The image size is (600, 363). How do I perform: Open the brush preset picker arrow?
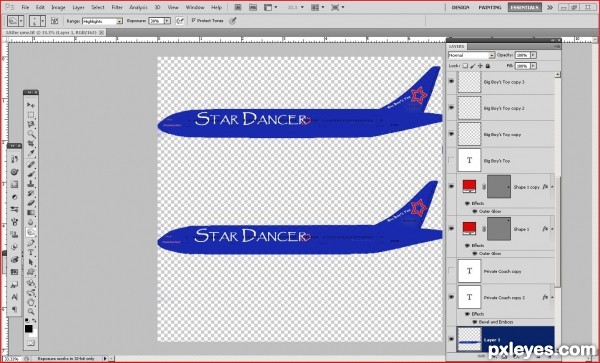(x=43, y=21)
